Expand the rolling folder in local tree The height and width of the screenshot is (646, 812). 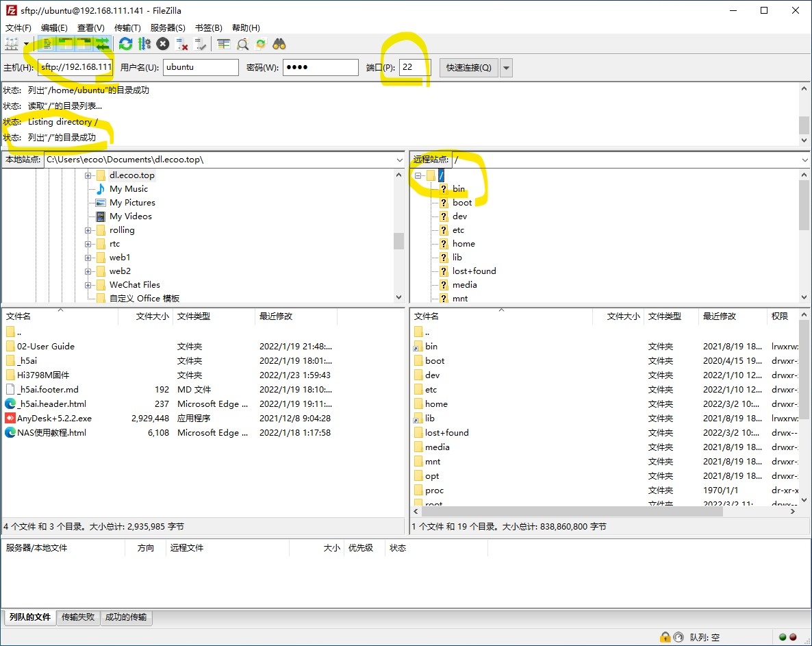tap(88, 230)
